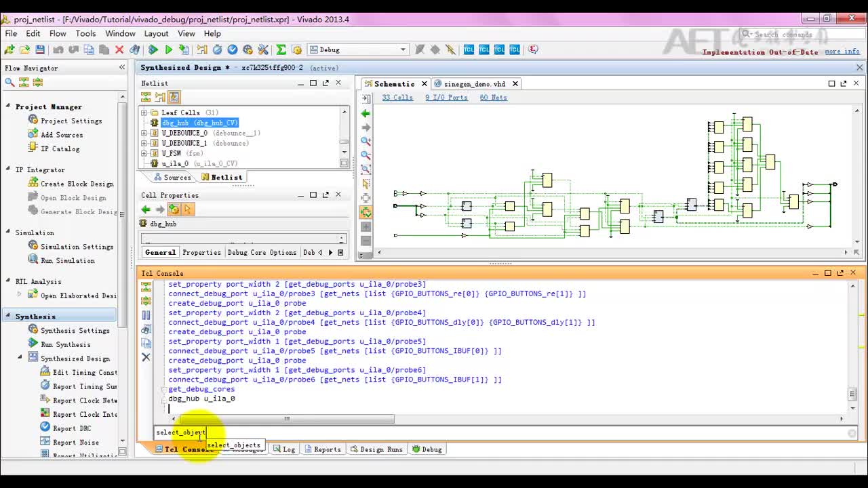This screenshot has height=488, width=868.
Task: Click the red X delete toolbar icon
Action: (x=119, y=49)
